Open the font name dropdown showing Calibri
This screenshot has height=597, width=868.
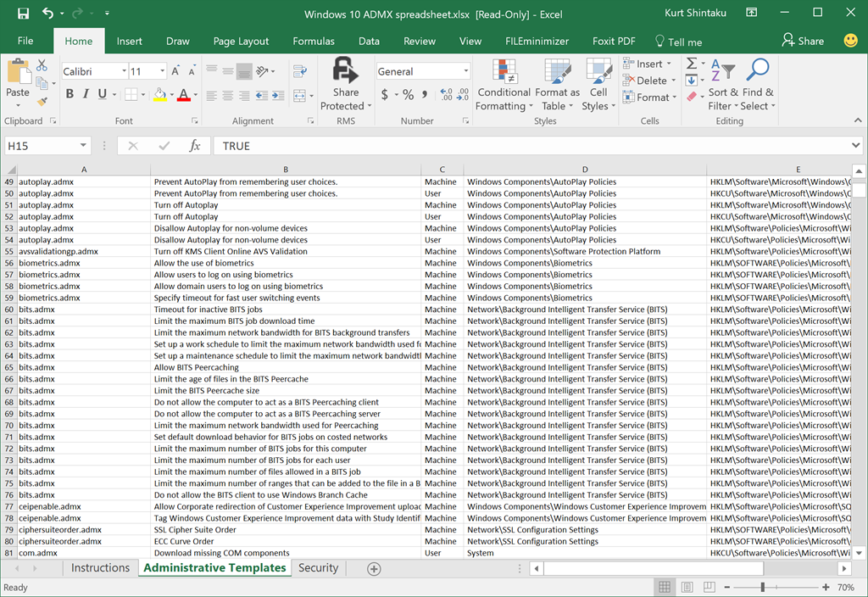click(x=124, y=72)
